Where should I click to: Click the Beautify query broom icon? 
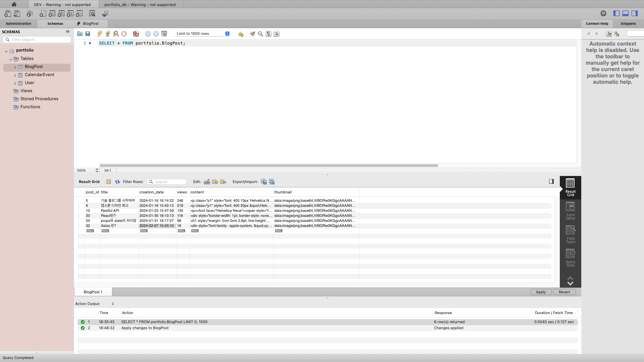tap(252, 34)
